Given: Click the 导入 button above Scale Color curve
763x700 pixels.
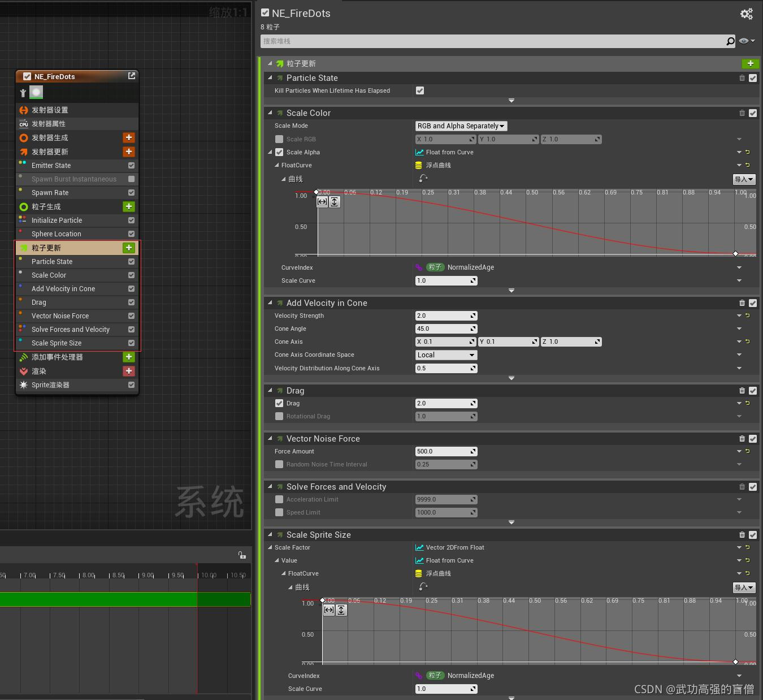Looking at the screenshot, I should [744, 179].
